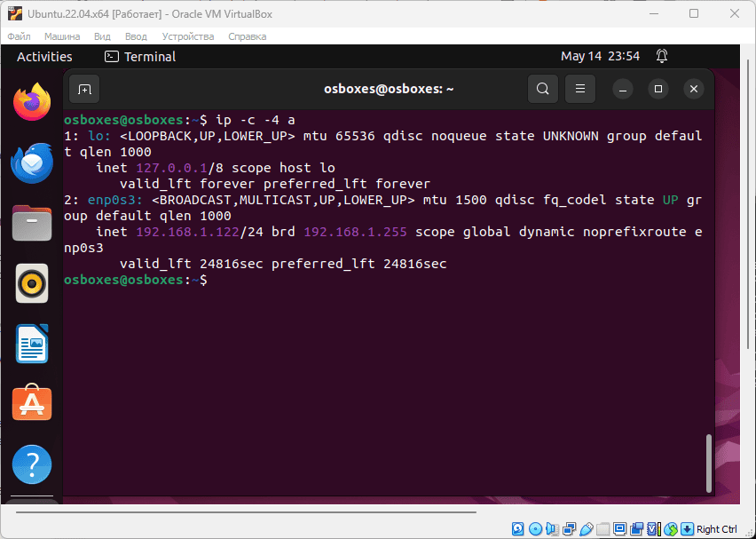Screen dimensions: 756x539
Task: Open LibreOffice Writer from the dock
Action: 32,344
